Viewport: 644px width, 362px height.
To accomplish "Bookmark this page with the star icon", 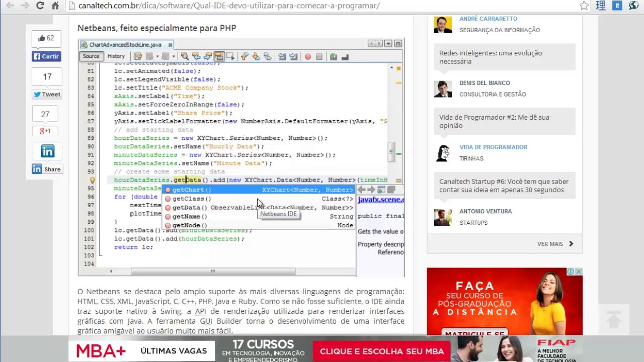I will (x=584, y=6).
